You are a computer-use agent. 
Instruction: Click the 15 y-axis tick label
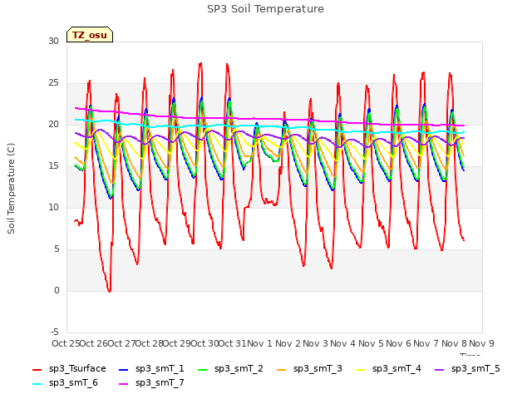[53, 166]
